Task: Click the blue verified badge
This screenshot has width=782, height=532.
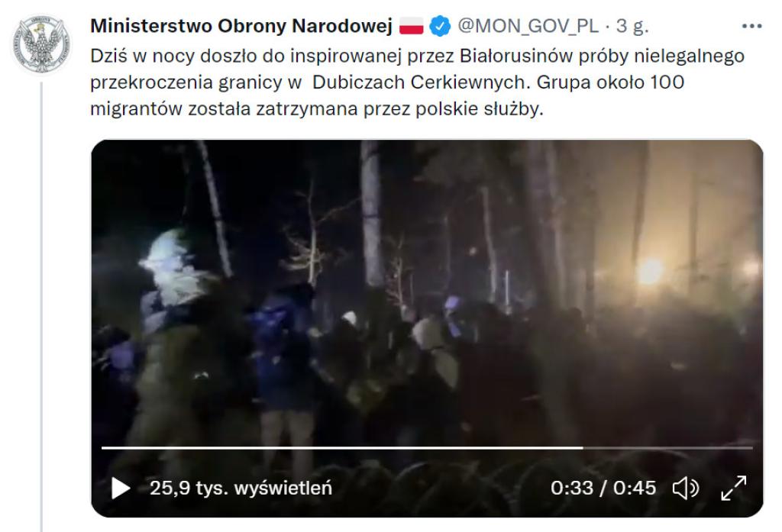Action: coord(440,26)
